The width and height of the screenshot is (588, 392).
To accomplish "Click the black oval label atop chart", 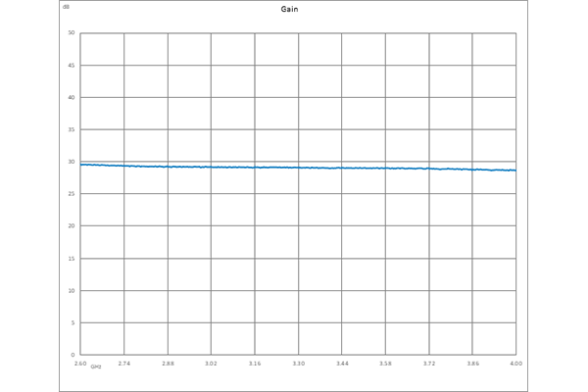I will point(290,13).
